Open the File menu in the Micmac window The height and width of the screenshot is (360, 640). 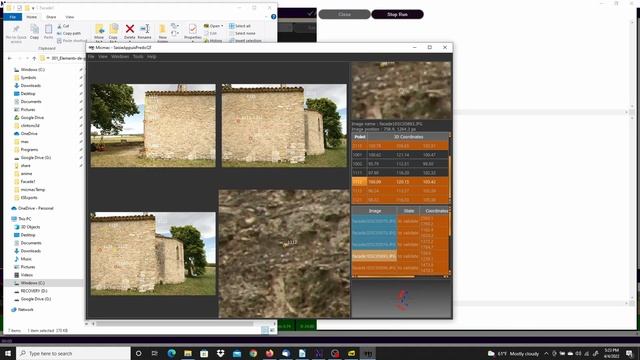[91, 57]
